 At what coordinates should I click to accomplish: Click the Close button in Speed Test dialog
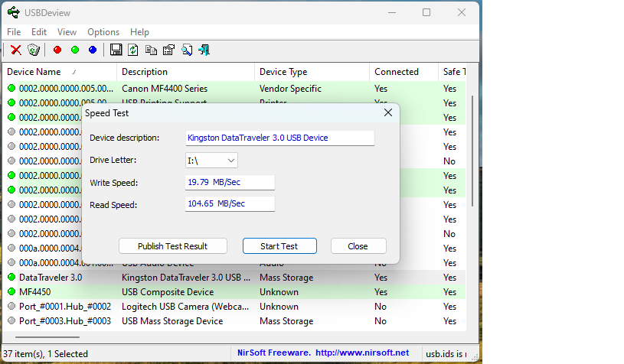[x=358, y=246]
